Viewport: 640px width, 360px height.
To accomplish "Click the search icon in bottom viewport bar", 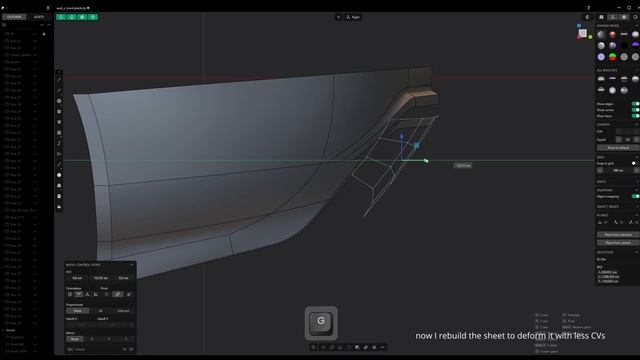I will pos(313,347).
